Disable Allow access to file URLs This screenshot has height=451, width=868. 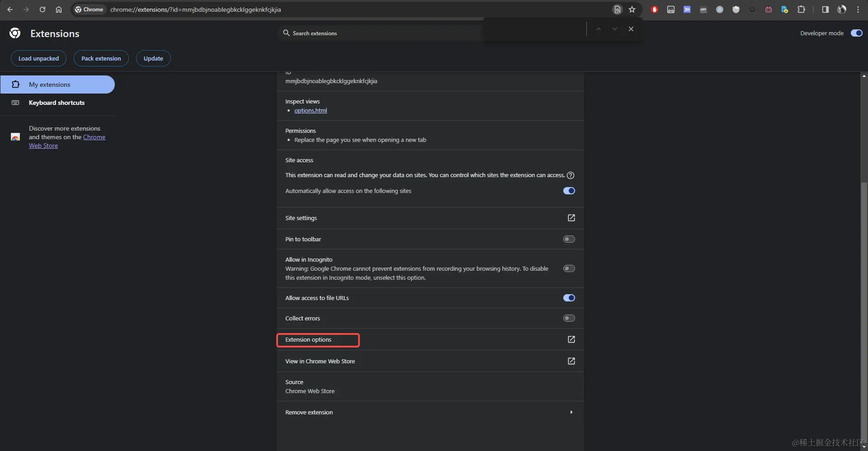569,298
